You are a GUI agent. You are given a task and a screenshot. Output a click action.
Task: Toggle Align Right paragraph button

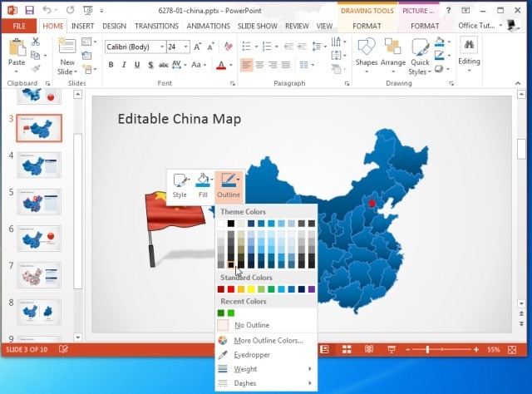(273, 65)
